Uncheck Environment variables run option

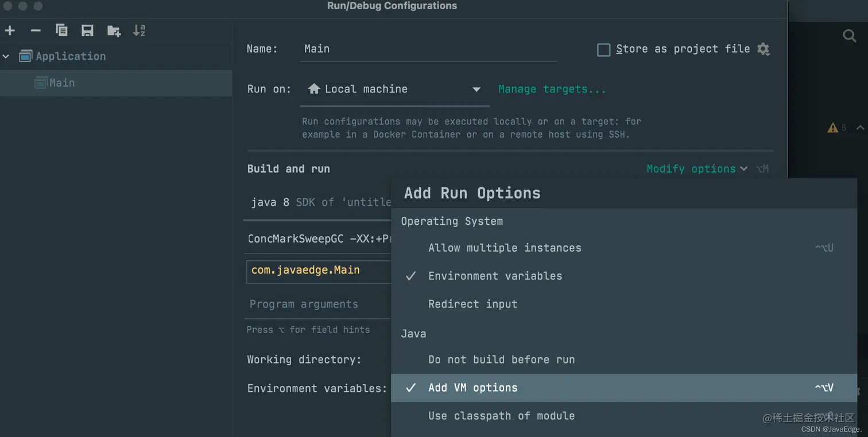495,276
